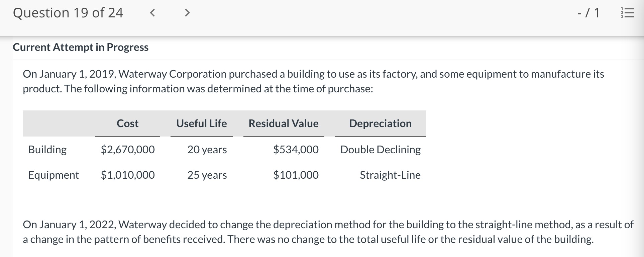Viewport: 644px width, 257px height.
Task: Click the "- / 1" score indicator
Action: [588, 13]
